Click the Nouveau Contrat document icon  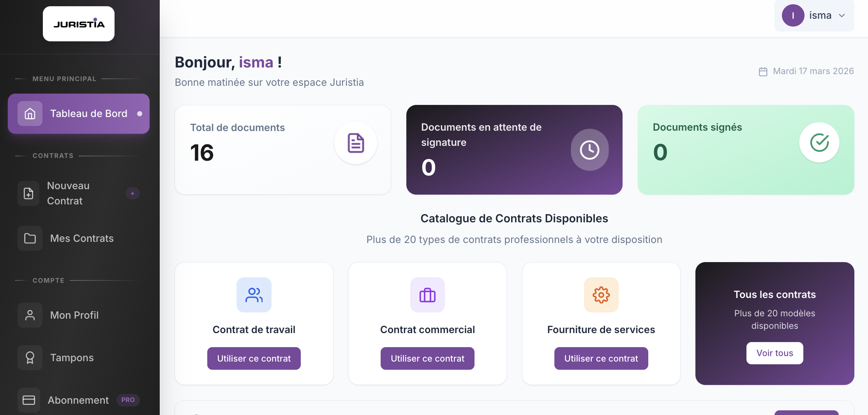click(28, 193)
